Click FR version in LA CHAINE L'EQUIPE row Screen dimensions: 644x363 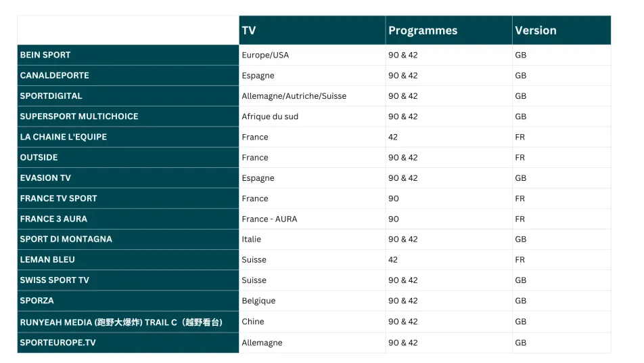pos(520,137)
